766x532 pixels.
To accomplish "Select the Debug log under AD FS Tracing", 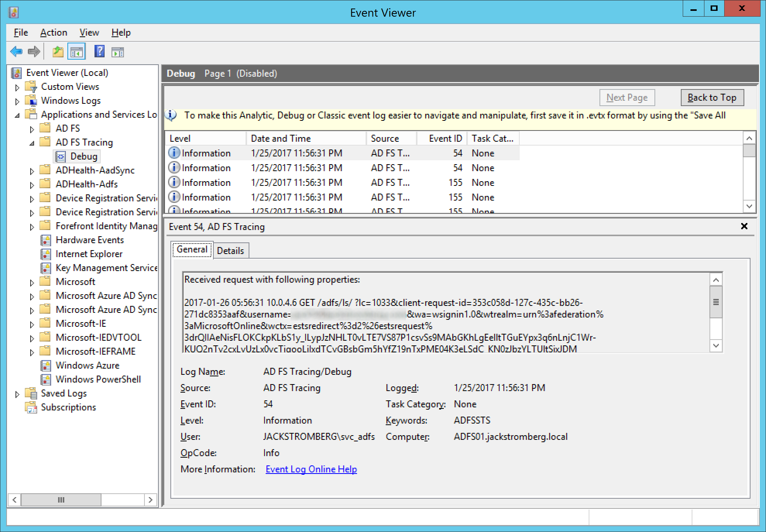I will [83, 156].
